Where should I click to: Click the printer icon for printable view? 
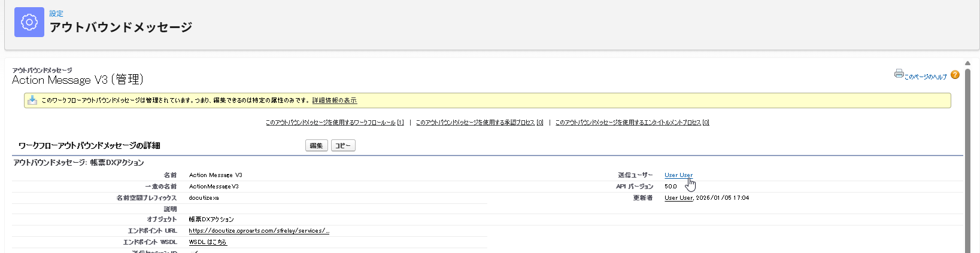(x=899, y=74)
